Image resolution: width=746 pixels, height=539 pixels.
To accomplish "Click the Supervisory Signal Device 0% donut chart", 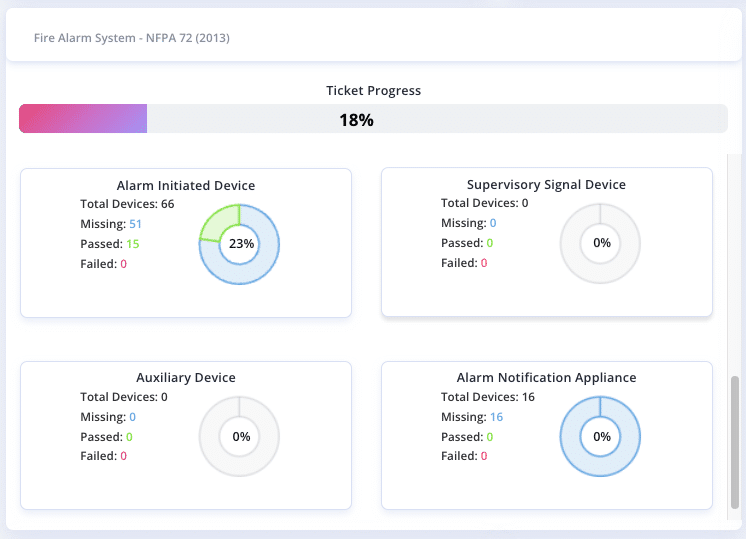I will click(600, 243).
